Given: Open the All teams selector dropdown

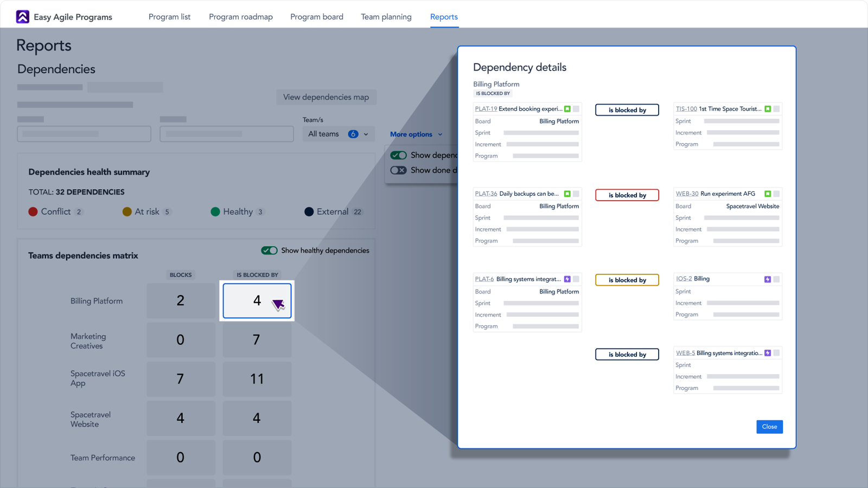Looking at the screenshot, I should (x=338, y=133).
